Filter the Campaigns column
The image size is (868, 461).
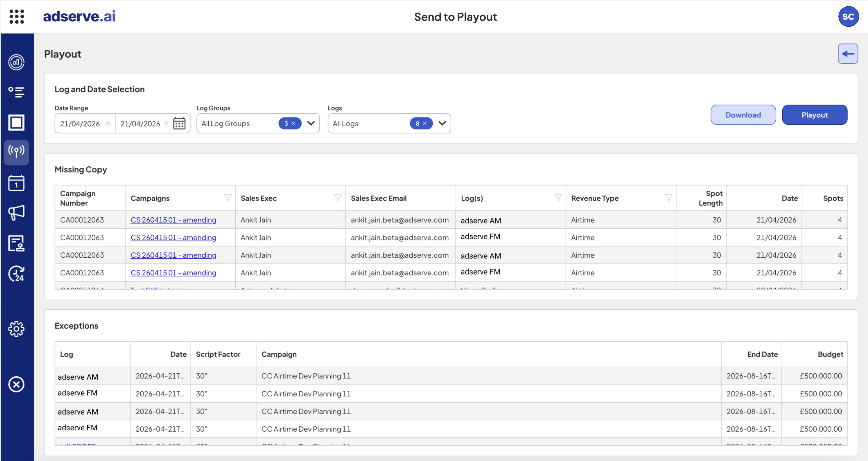[228, 198]
